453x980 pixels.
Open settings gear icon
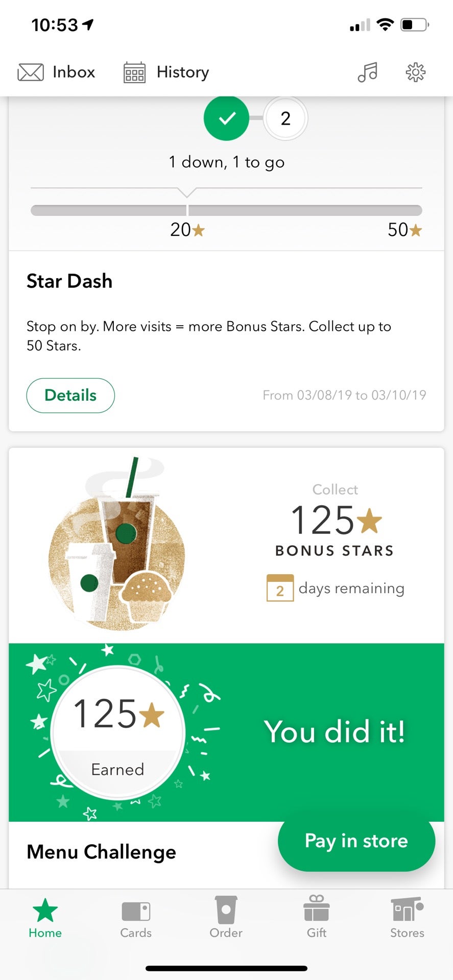coord(416,72)
